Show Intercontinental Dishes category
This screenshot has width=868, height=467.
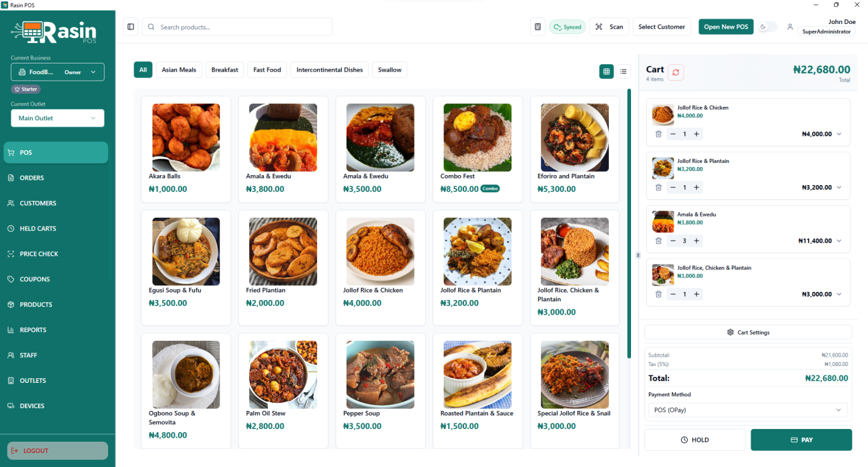pyautogui.click(x=330, y=69)
